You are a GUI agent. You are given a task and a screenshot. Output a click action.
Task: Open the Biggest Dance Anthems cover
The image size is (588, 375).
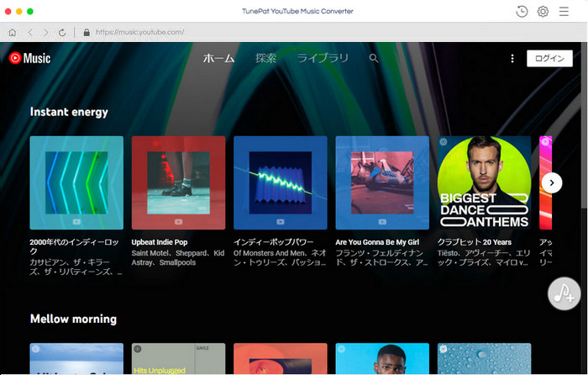pyautogui.click(x=484, y=182)
